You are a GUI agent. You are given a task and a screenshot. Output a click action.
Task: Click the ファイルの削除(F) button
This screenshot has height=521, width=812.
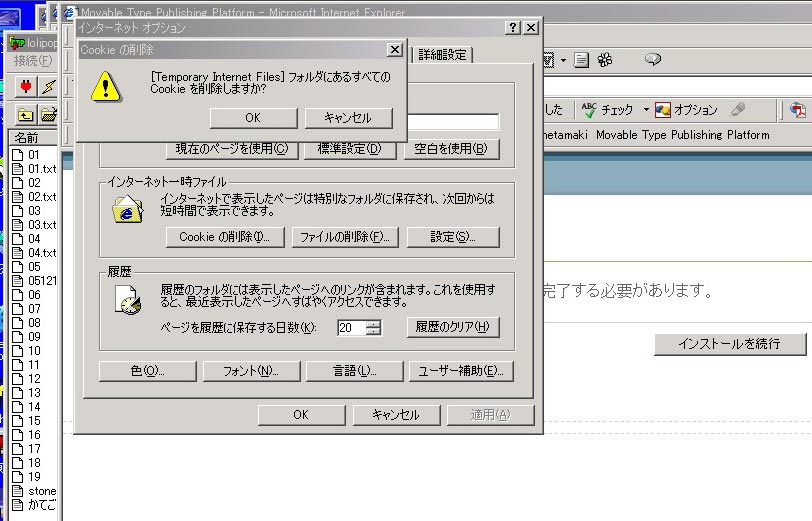click(x=345, y=237)
